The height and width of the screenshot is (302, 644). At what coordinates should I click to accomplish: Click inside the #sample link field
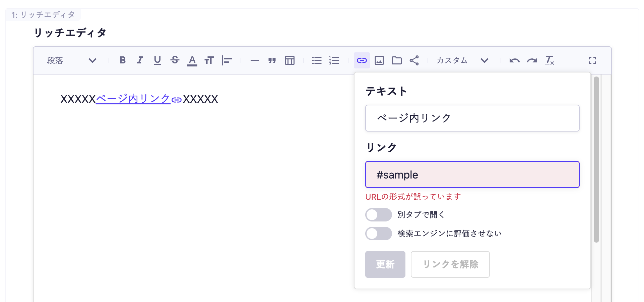[472, 174]
